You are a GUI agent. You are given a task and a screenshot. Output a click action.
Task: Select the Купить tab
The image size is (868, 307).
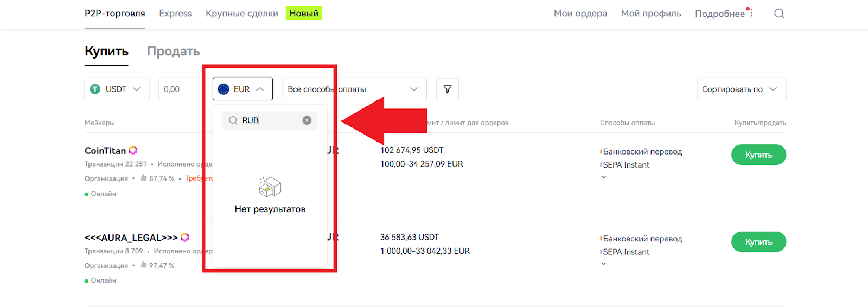click(106, 51)
